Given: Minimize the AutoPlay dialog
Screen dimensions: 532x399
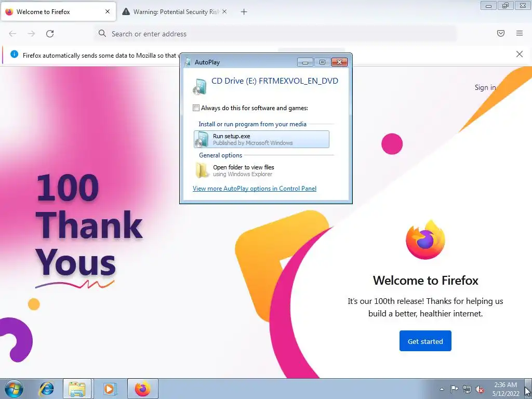Looking at the screenshot, I should pyautogui.click(x=305, y=62).
